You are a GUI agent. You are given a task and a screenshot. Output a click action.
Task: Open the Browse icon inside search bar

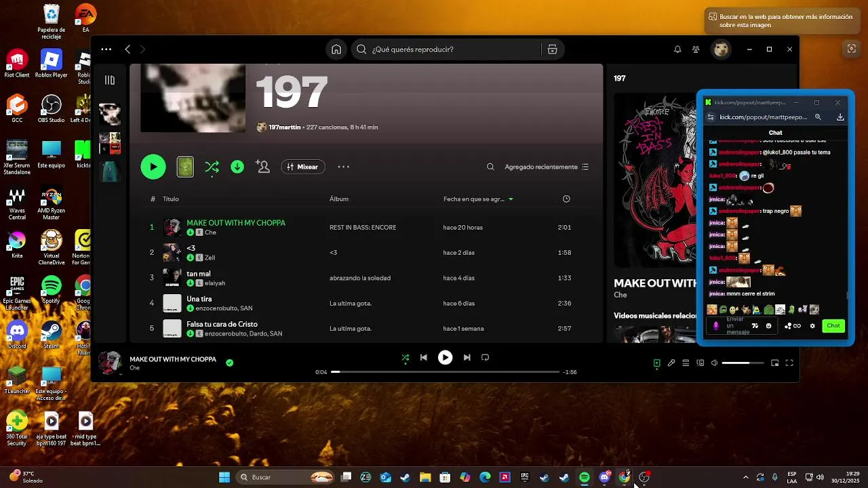(552, 49)
